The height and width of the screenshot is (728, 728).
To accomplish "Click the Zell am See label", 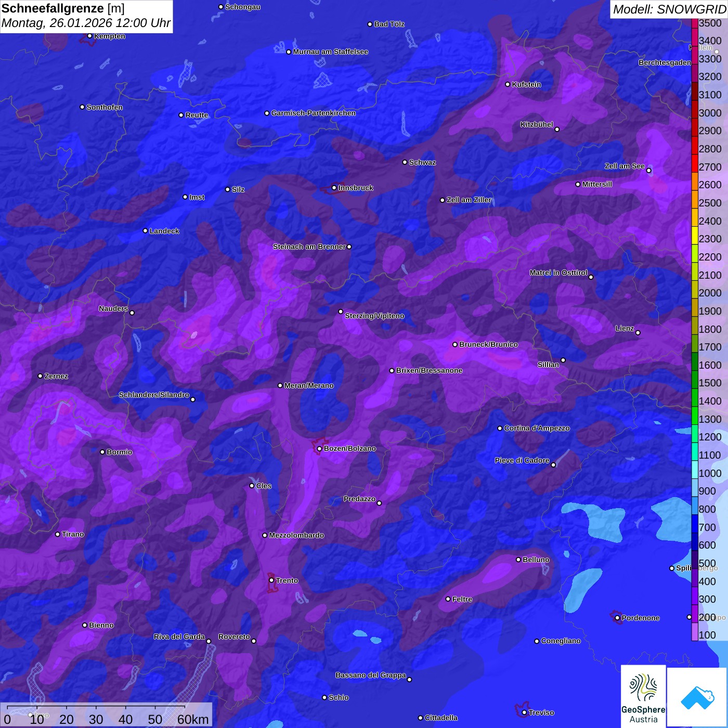I will coord(625,166).
